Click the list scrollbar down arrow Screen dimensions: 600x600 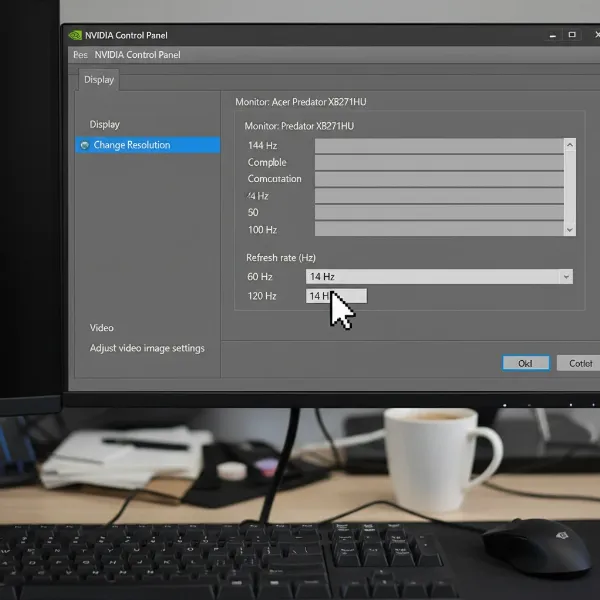(x=570, y=230)
